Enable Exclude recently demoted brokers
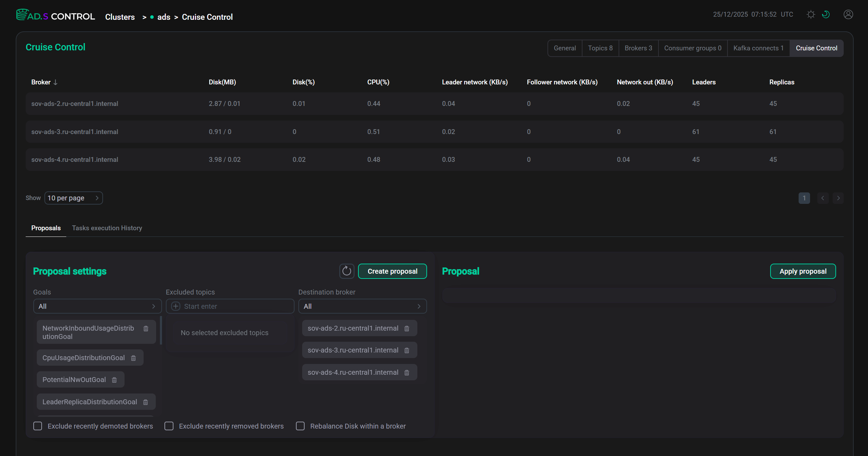 coord(37,426)
